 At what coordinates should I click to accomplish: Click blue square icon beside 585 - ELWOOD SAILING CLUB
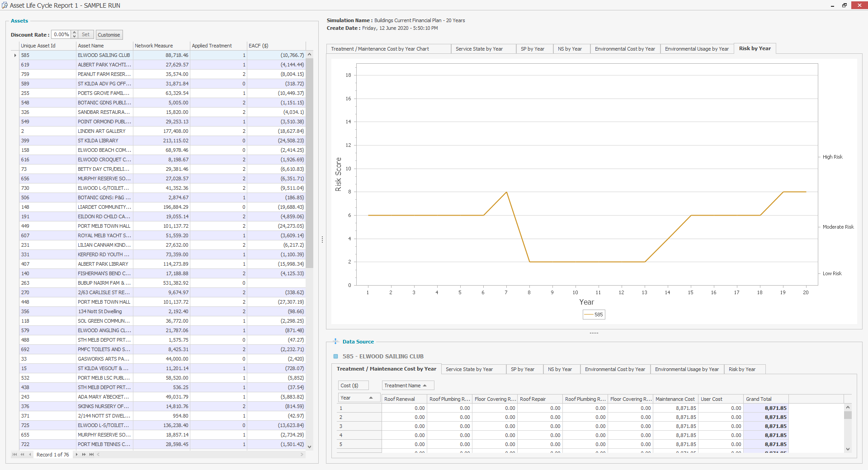pyautogui.click(x=335, y=357)
